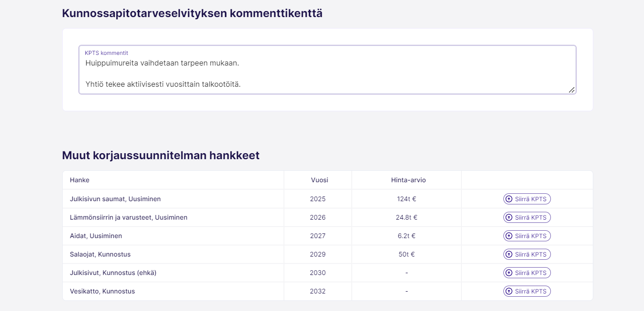Select the Julkisivun saumat, Uusiminen row name
The width and height of the screenshot is (644, 311).
pyautogui.click(x=115, y=199)
